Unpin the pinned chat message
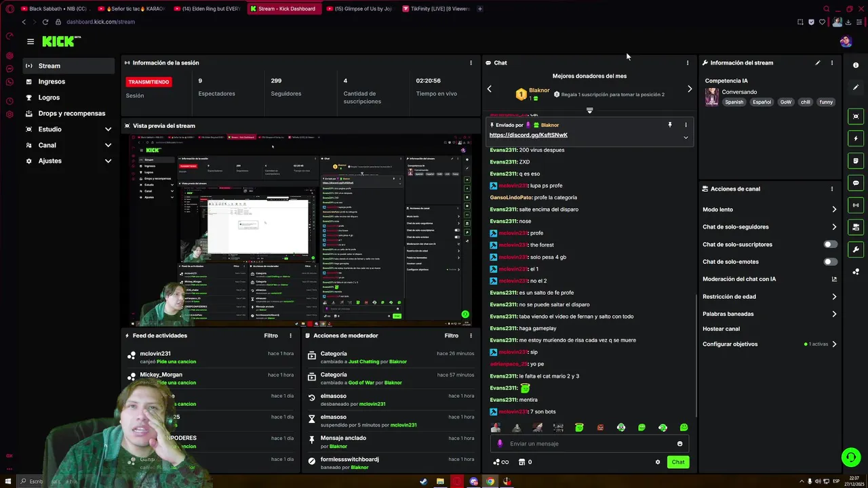This screenshot has width=868, height=488. (x=669, y=125)
